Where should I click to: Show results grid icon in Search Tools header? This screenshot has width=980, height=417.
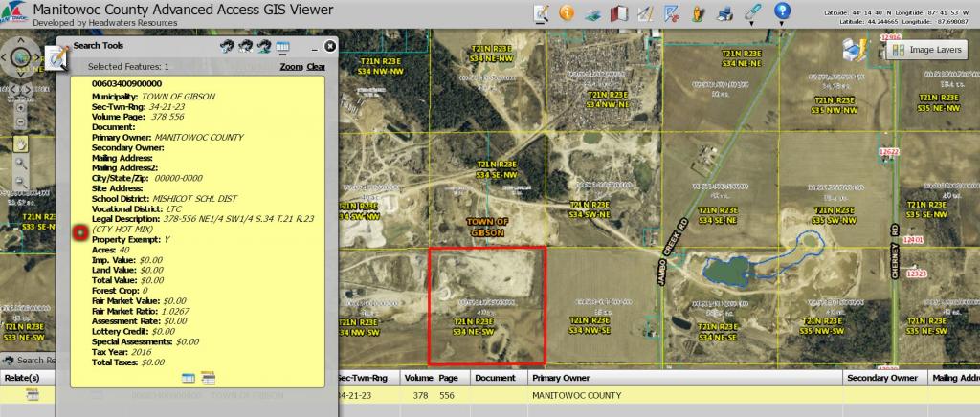tap(283, 46)
